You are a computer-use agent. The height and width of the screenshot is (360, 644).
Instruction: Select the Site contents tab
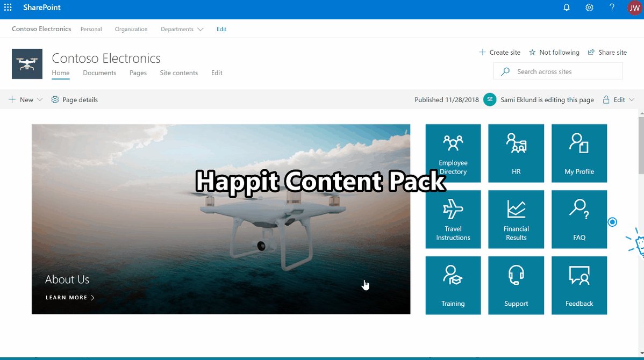(x=178, y=73)
